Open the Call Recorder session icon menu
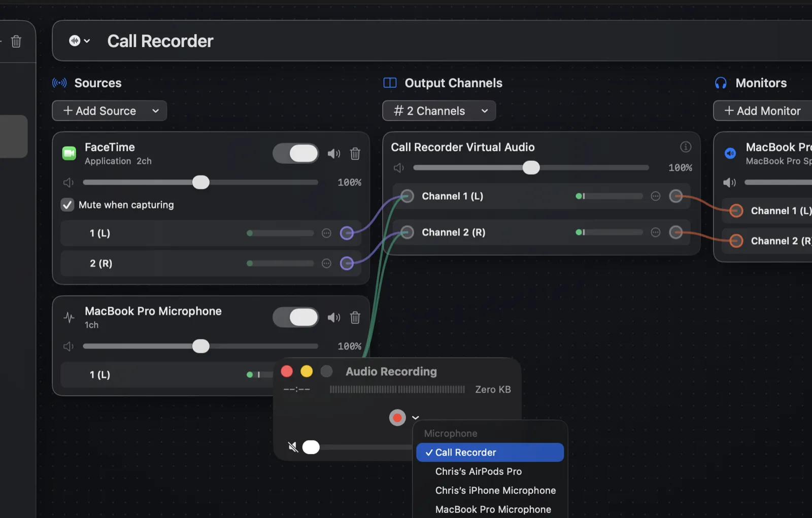 pyautogui.click(x=80, y=41)
